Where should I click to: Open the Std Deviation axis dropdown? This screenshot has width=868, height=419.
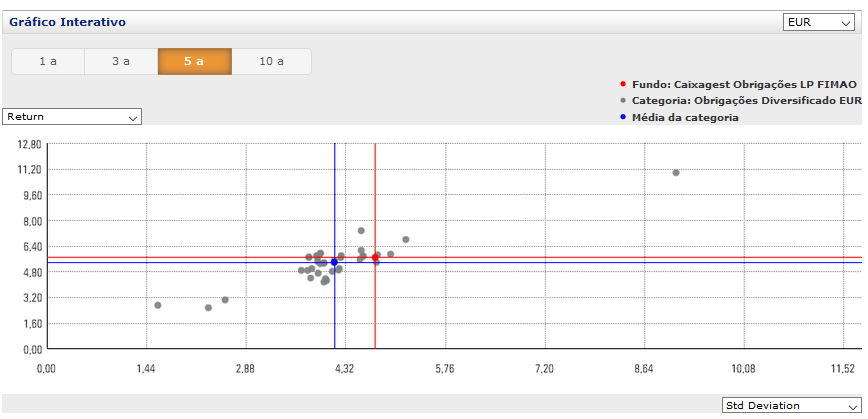click(791, 405)
